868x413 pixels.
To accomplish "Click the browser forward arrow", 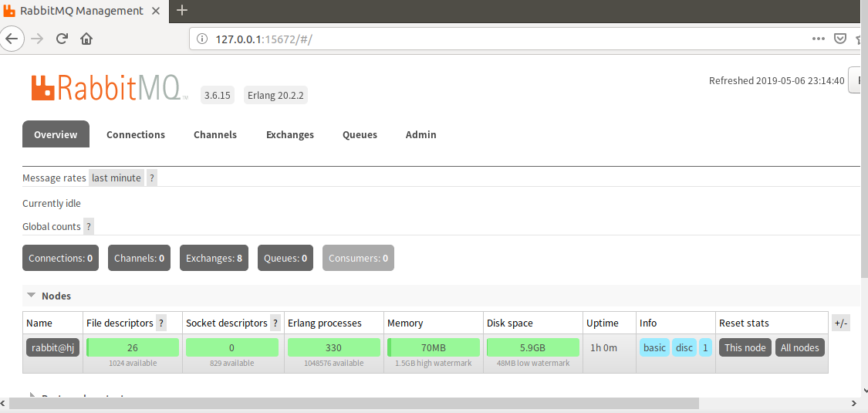I will click(x=37, y=39).
